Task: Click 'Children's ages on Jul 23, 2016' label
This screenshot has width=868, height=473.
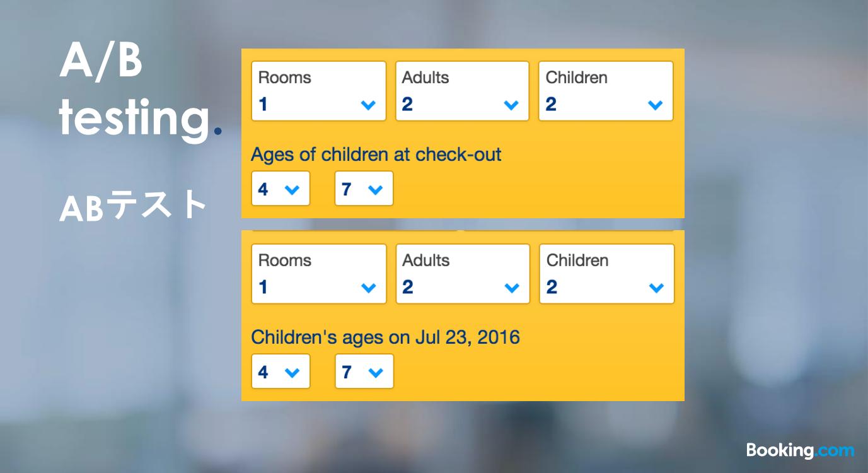Action: click(x=385, y=337)
